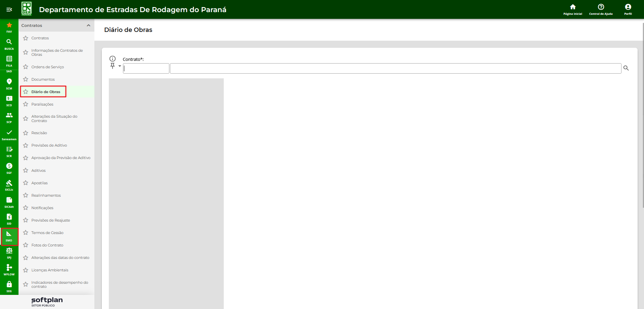This screenshot has height=309, width=644.
Task: Click the Contrato number input field
Action: click(146, 69)
